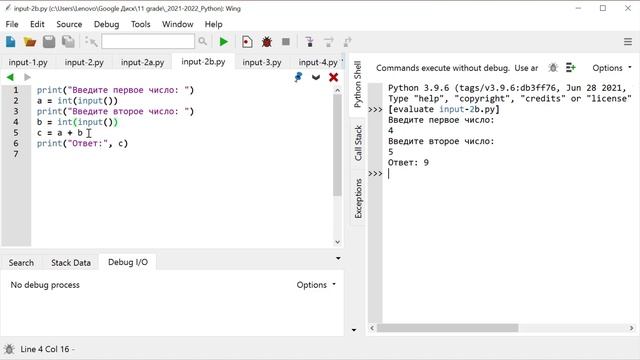
Task: Go forward with the gray right arrow
Action: pos(27,77)
